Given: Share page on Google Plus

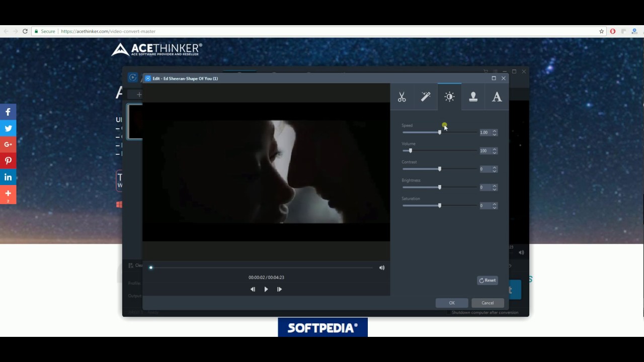Looking at the screenshot, I should [8, 144].
